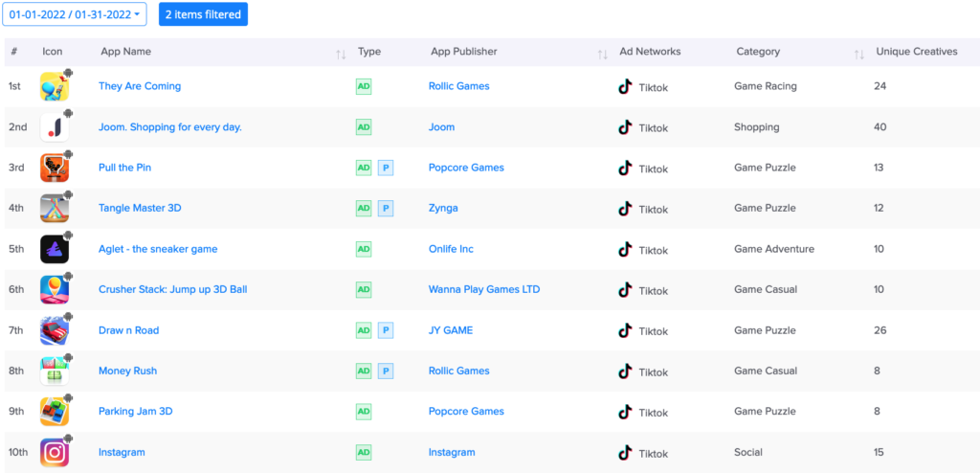Sort by App Publisher using its arrows

603,55
